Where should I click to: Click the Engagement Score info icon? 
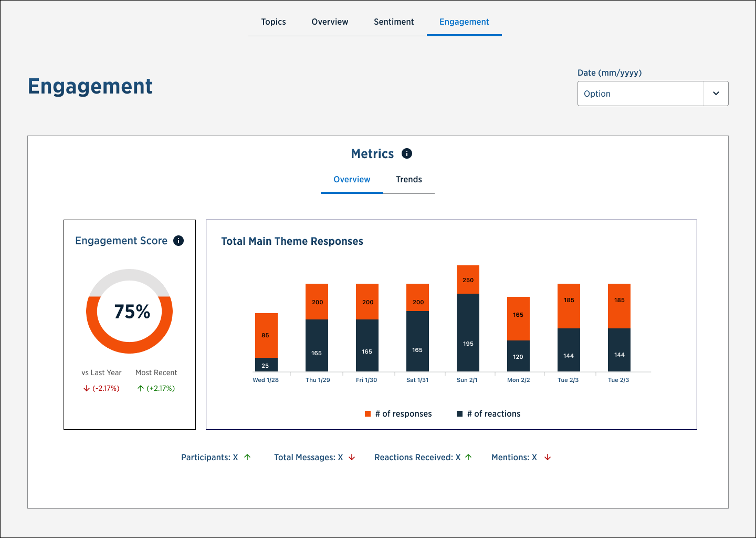coord(178,241)
